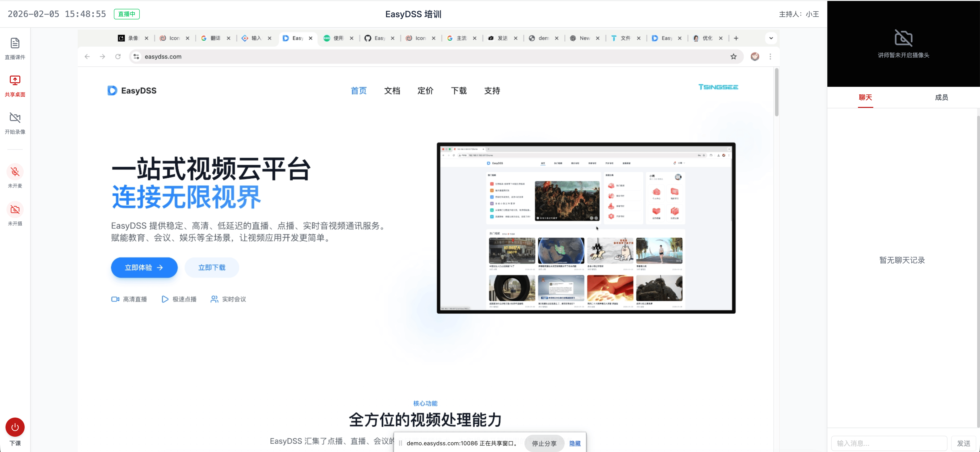Bookmark this page with the star icon

(x=734, y=57)
